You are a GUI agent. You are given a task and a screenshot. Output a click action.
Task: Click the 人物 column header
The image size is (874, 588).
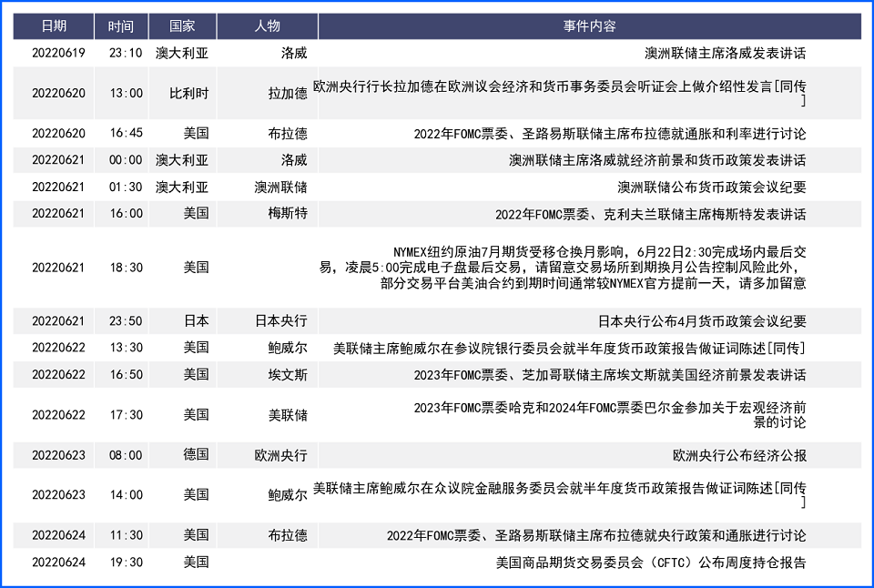pos(268,26)
